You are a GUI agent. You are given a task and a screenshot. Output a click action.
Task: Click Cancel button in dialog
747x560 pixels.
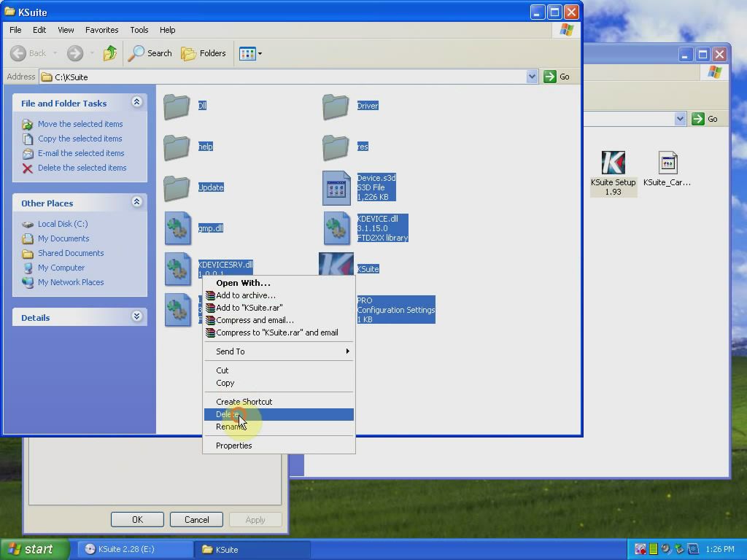[x=196, y=519]
